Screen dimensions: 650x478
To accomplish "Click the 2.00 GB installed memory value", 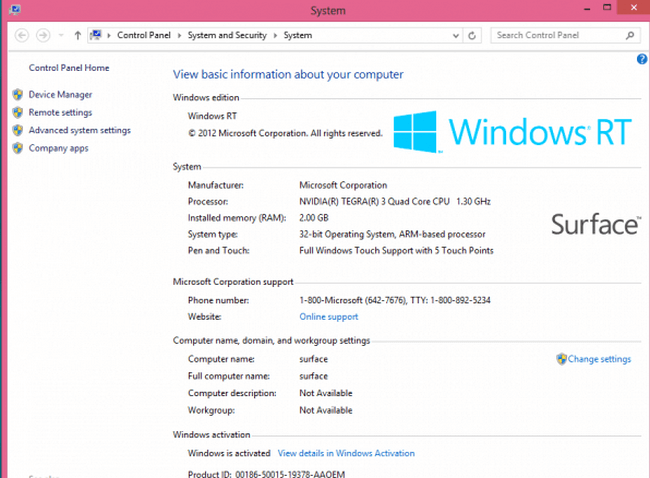I will coord(314,218).
